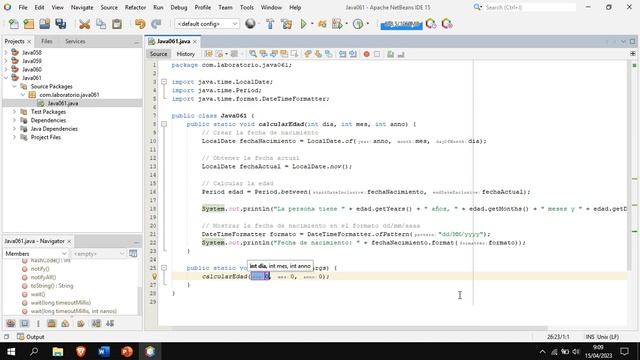The height and width of the screenshot is (360, 640).
Task: Click the globe browser icon in toolbar
Action: pos(250,24)
